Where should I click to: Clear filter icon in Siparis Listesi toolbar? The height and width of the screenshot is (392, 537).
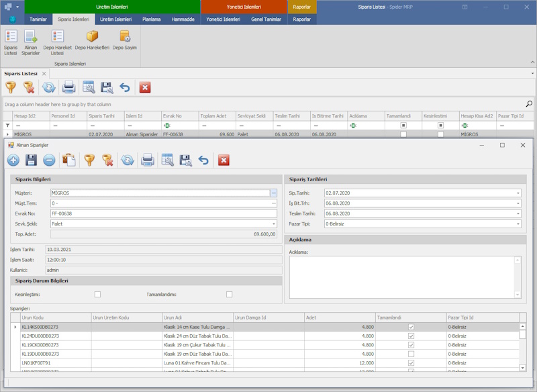click(29, 87)
